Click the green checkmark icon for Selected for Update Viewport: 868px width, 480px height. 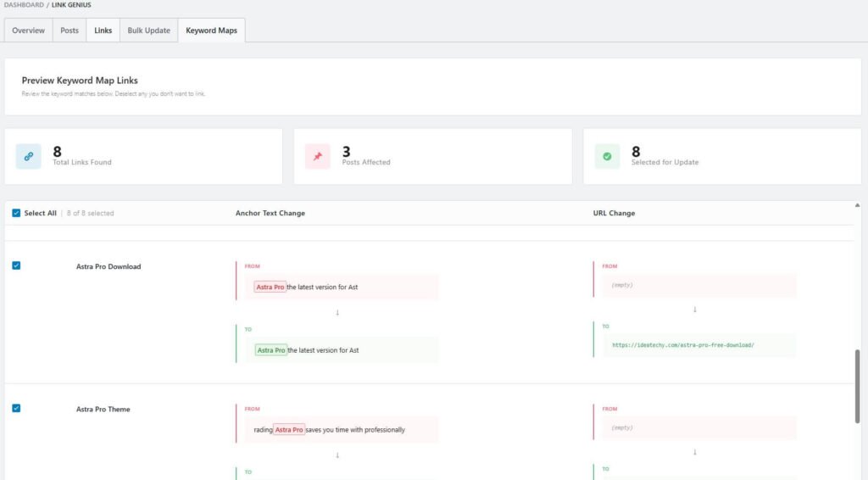coord(607,156)
